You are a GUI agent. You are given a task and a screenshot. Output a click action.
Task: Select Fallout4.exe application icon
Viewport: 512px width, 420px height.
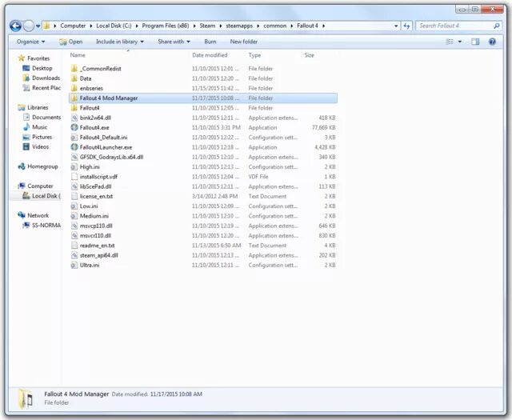74,127
